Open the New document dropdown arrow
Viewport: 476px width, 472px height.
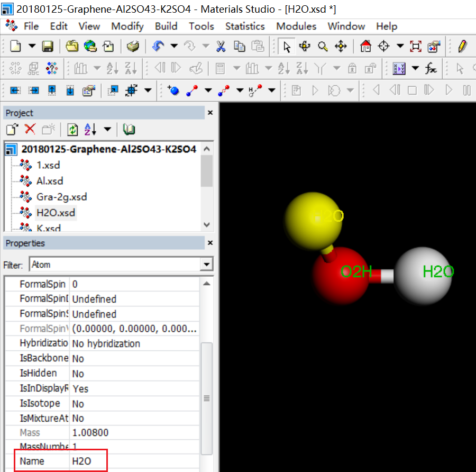[32, 46]
